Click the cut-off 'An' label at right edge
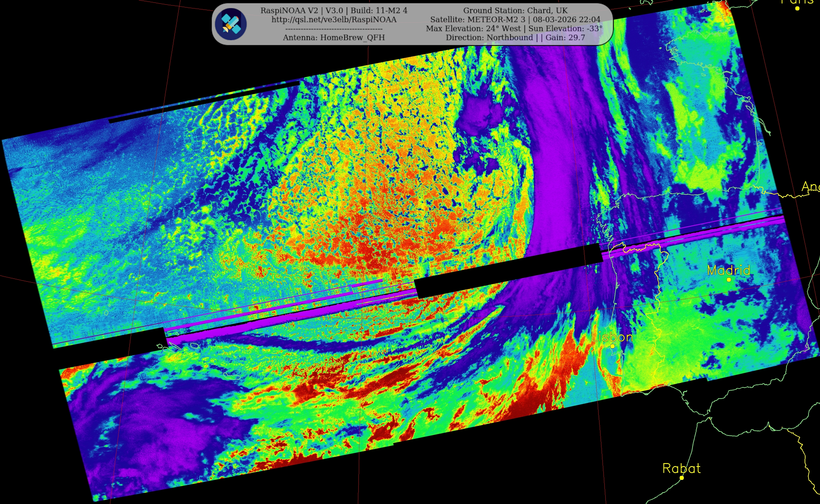The image size is (820, 504). (x=811, y=186)
